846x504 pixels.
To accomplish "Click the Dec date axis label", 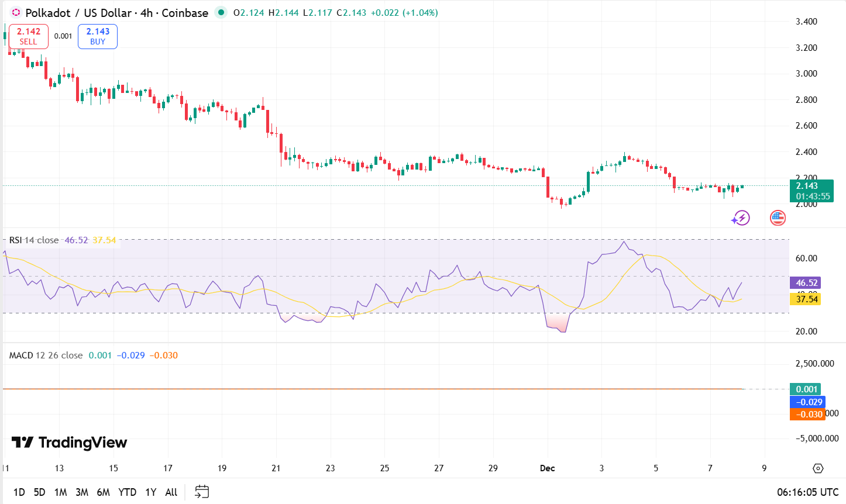I will 547,468.
